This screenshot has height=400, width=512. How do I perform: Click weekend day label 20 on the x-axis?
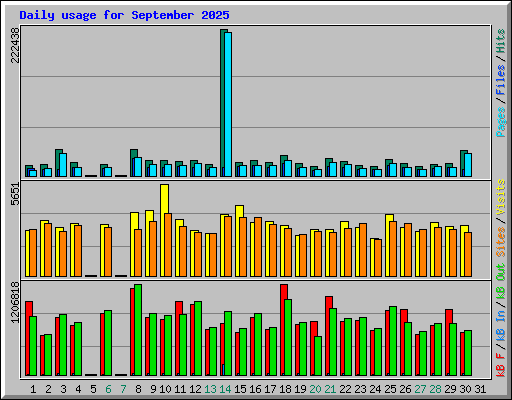(315, 389)
